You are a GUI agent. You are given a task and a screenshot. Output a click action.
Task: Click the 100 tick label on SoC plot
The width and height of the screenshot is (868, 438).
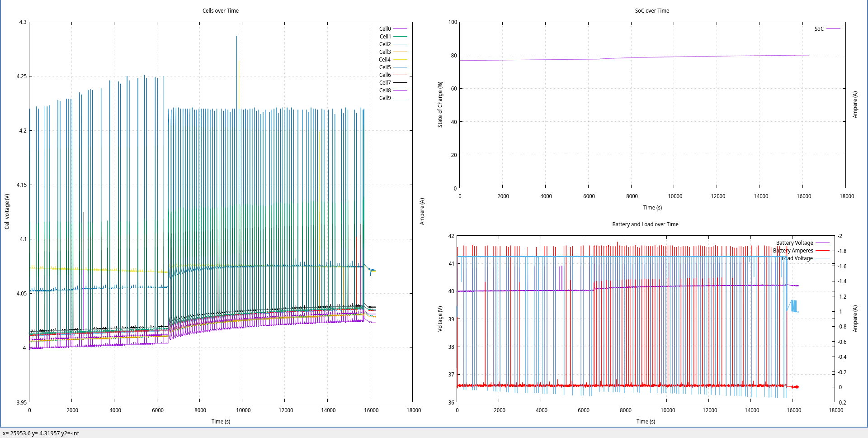[453, 22]
